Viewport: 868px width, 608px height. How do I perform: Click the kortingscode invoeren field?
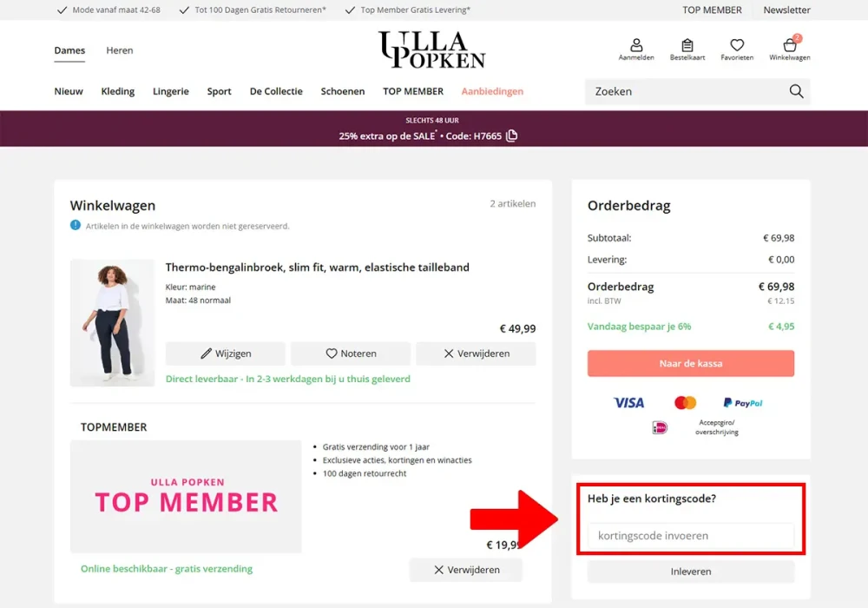(x=690, y=536)
